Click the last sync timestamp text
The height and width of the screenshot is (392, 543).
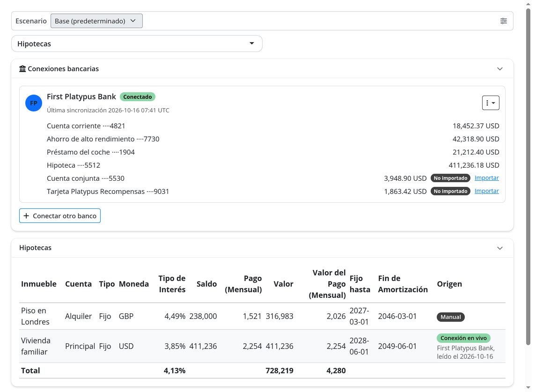[x=108, y=110]
